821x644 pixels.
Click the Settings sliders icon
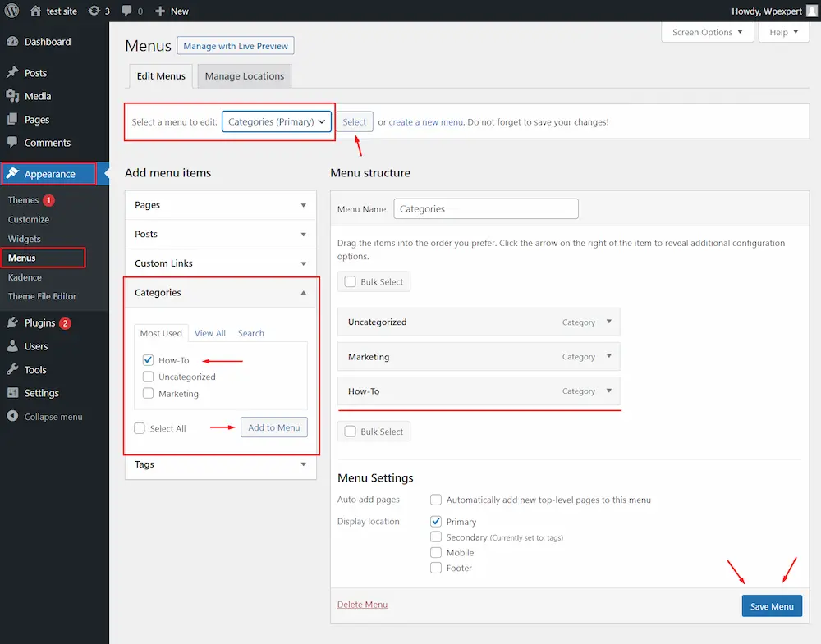tap(12, 393)
